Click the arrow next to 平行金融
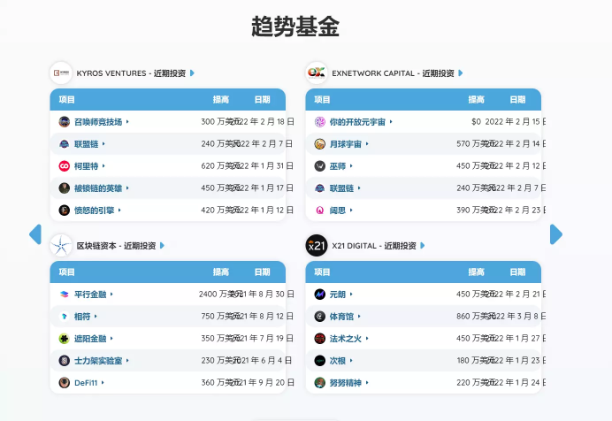The width and height of the screenshot is (612, 421). pyautogui.click(x=112, y=294)
